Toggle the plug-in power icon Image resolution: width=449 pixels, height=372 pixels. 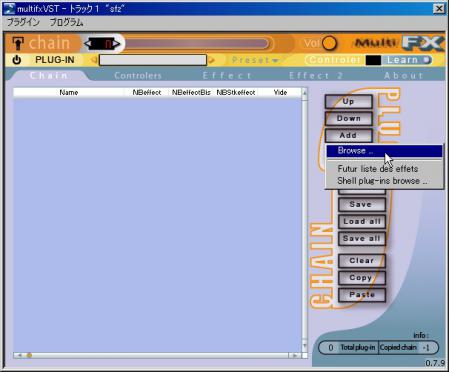coord(16,60)
